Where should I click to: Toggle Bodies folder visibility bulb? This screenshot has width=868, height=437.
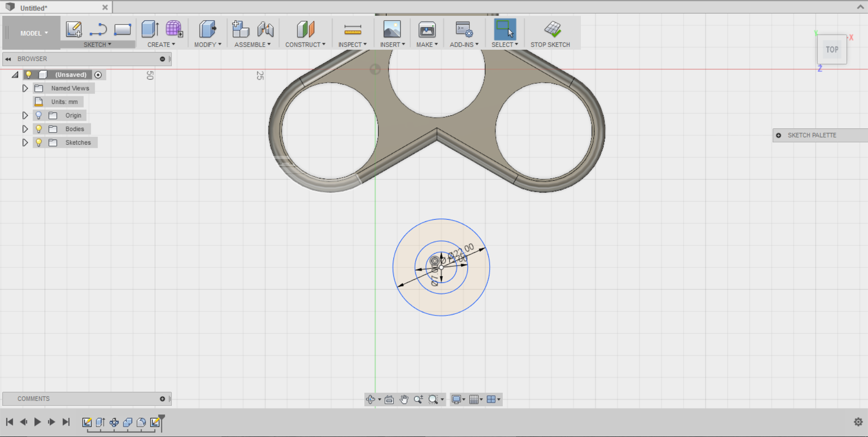click(39, 129)
